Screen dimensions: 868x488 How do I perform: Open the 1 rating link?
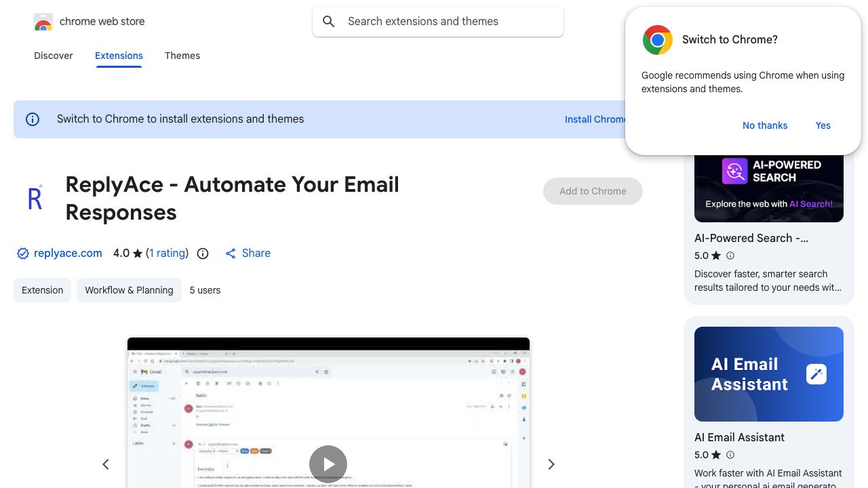[167, 253]
